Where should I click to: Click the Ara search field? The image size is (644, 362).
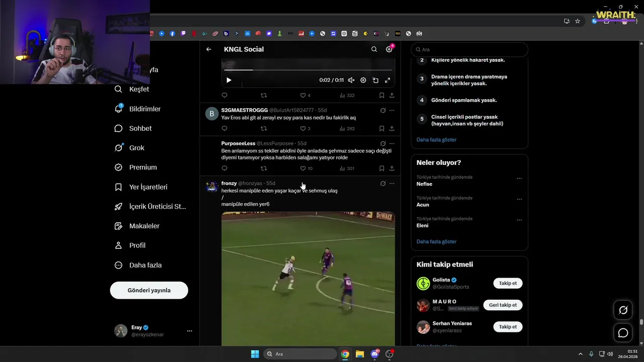point(469,49)
